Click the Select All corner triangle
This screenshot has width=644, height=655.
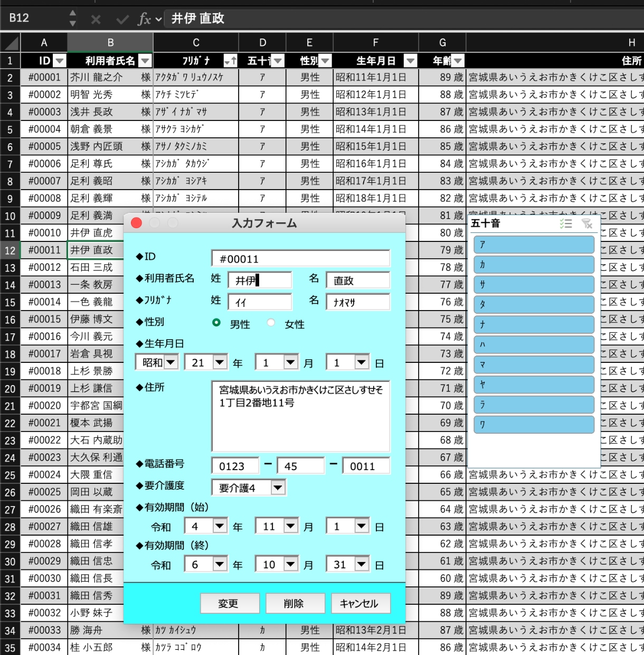click(x=12, y=43)
